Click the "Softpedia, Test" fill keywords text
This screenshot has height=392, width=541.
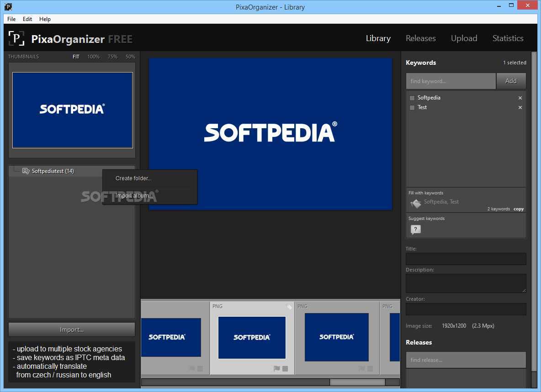tap(441, 202)
